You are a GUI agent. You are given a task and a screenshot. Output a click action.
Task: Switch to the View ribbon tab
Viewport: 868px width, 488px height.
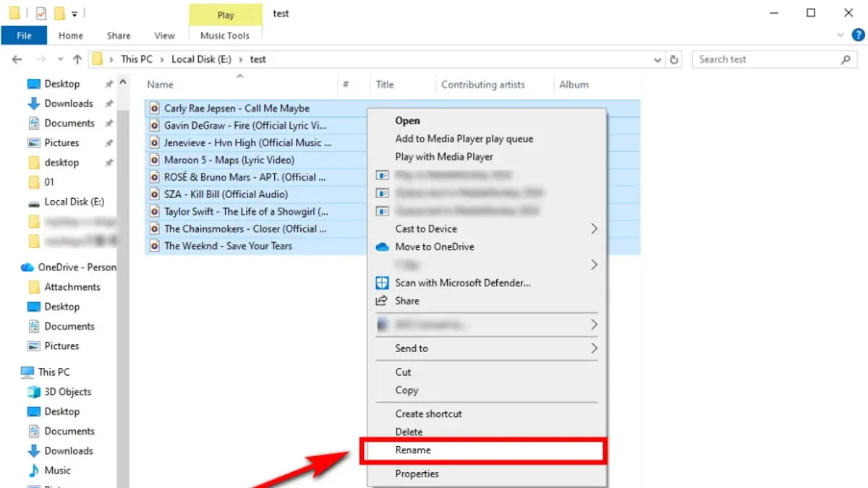(165, 35)
